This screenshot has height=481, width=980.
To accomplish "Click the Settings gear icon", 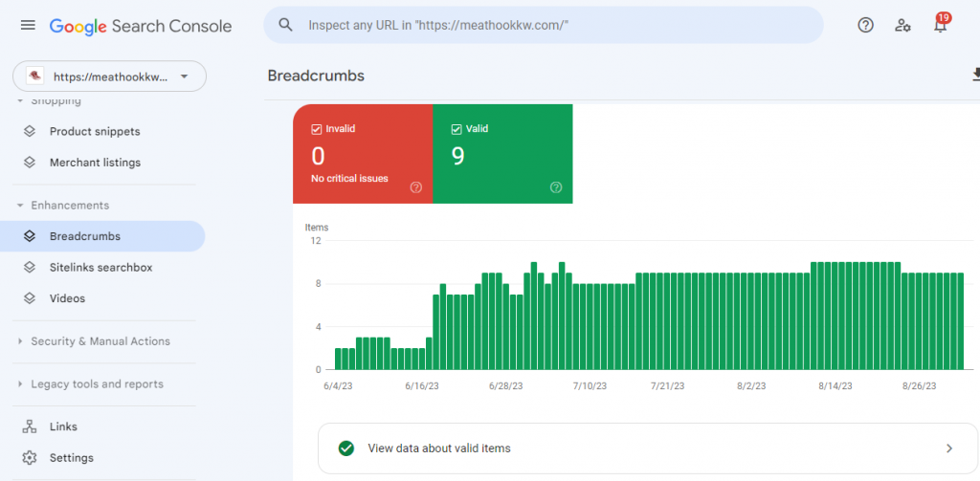I will click(30, 458).
